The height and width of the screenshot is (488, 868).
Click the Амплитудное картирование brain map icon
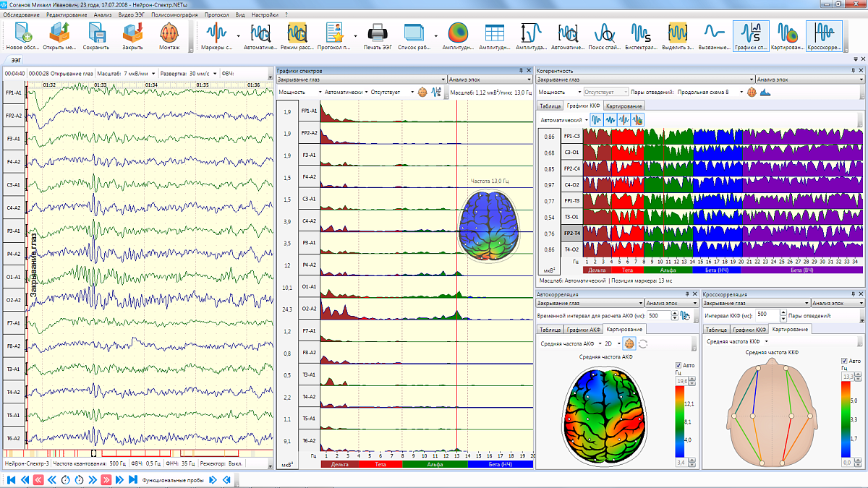pyautogui.click(x=458, y=33)
